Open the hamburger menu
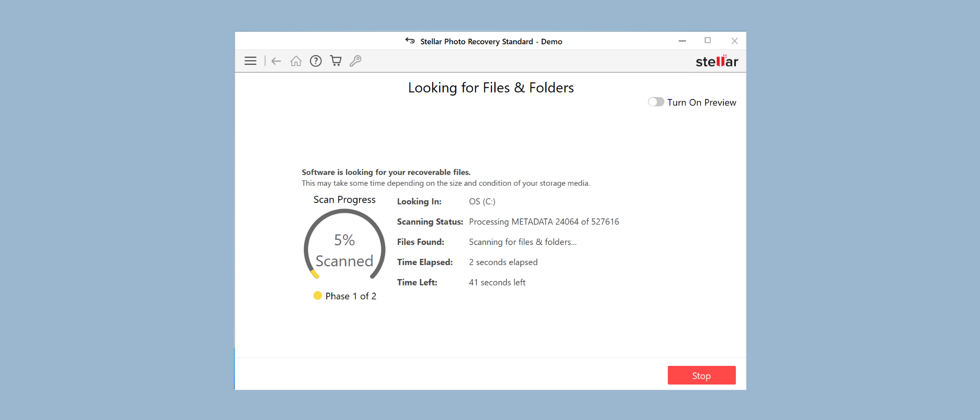 [x=251, y=61]
